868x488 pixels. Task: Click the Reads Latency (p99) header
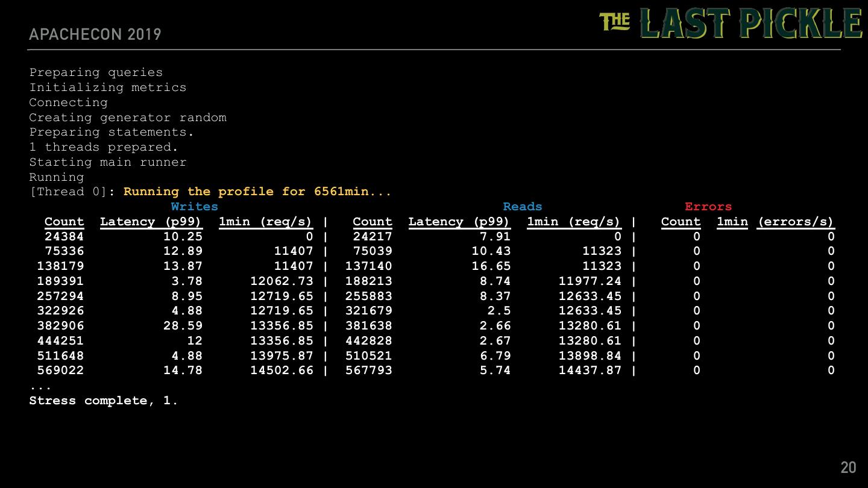(459, 222)
